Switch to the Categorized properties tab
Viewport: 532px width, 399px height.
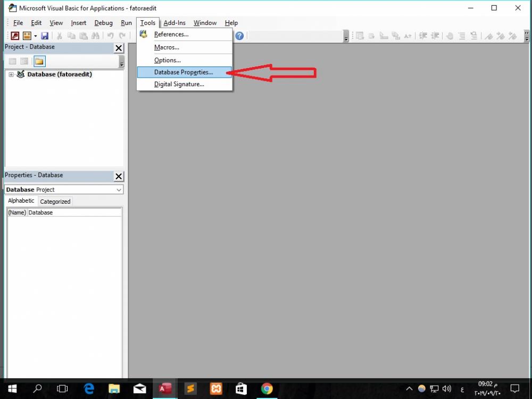55,202
